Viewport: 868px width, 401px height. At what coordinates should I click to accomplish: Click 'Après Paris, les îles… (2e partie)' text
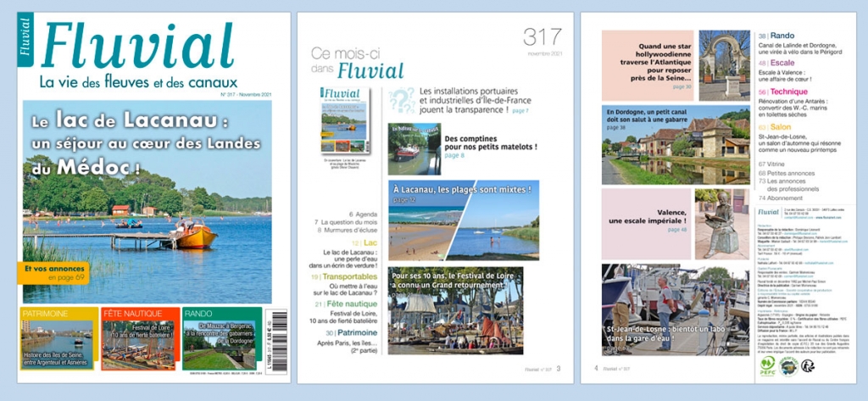click(348, 346)
